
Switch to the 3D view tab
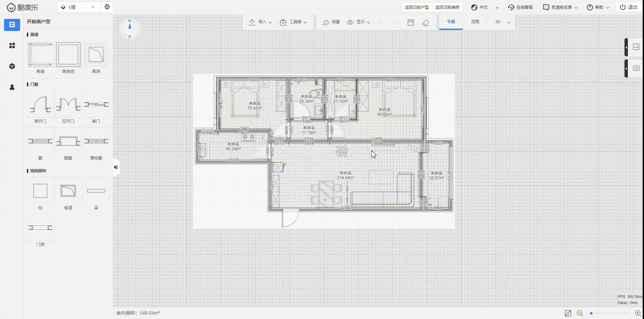click(x=497, y=22)
